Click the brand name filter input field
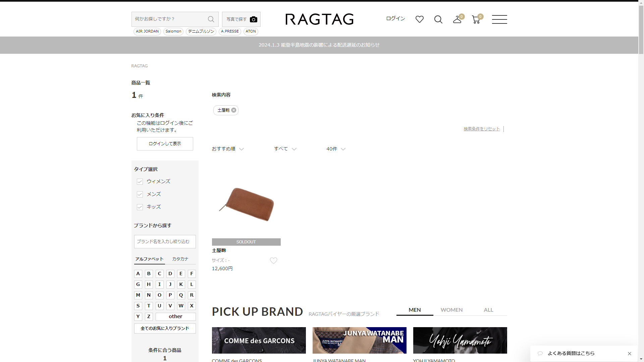644x362 pixels. pos(165,242)
